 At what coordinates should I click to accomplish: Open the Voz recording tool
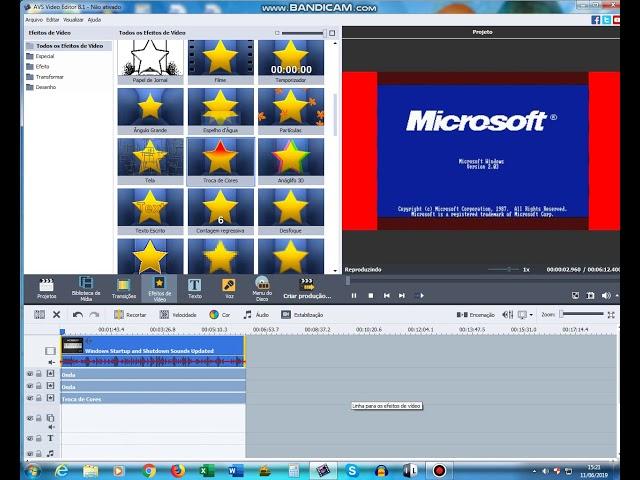229,289
